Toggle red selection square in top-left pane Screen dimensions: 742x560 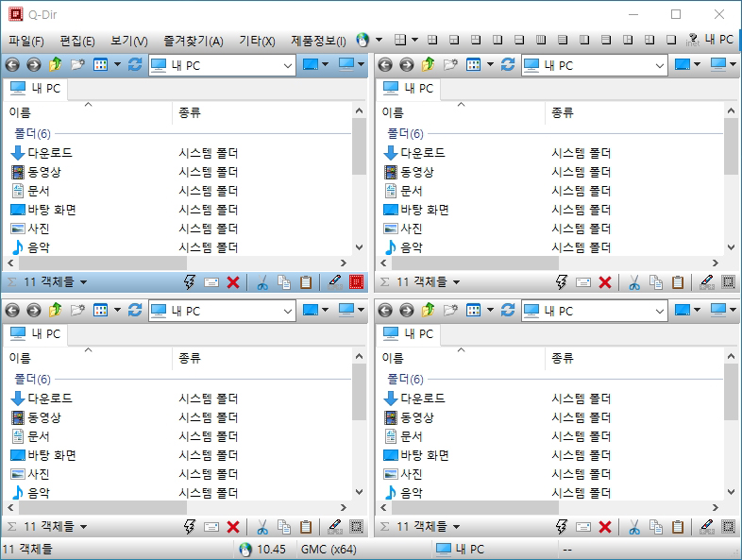356,282
